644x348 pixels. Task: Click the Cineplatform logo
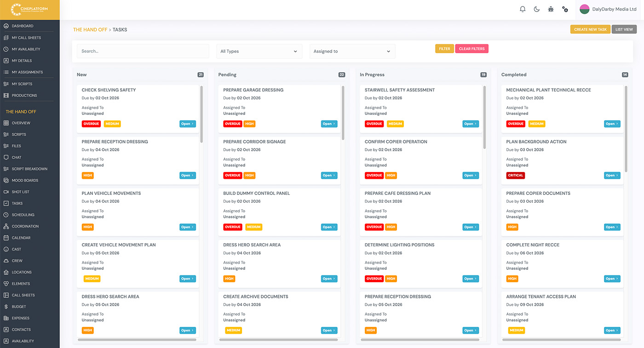pos(29,10)
